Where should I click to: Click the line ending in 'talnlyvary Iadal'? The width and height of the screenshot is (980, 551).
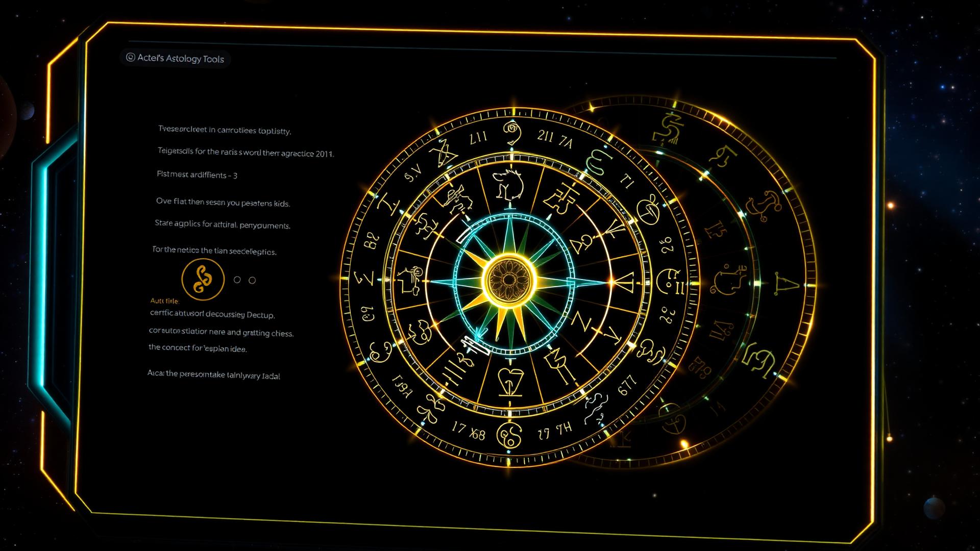[x=214, y=374]
